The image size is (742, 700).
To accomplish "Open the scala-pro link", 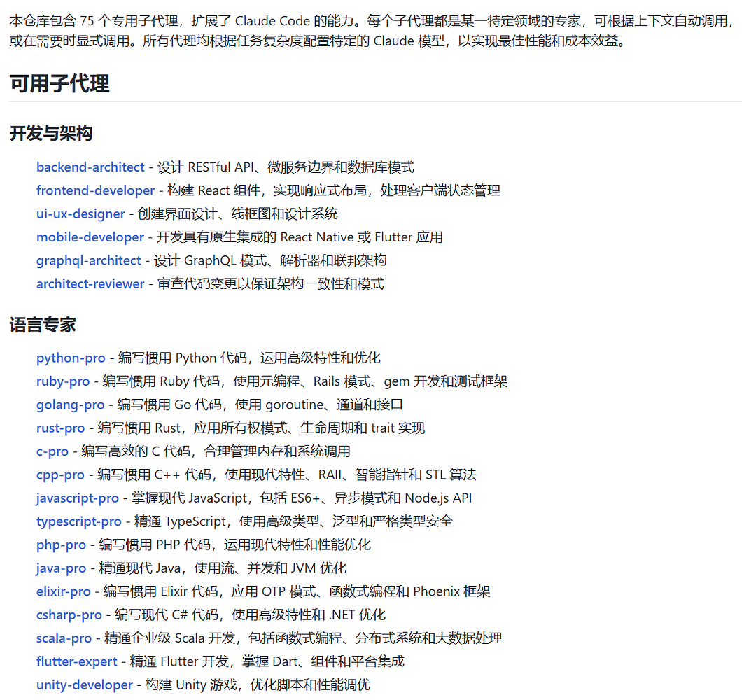I will [64, 638].
